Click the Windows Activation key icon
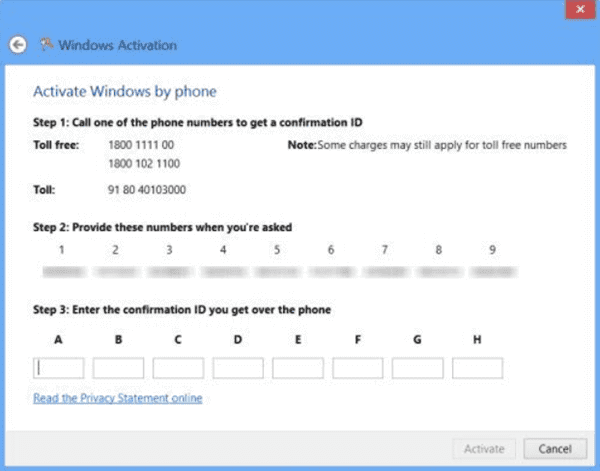Image resolution: width=600 pixels, height=471 pixels. pos(47,44)
